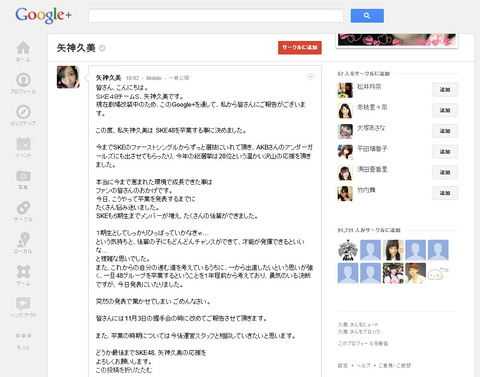Add 赤枝里々奈 with the add button

click(445, 110)
